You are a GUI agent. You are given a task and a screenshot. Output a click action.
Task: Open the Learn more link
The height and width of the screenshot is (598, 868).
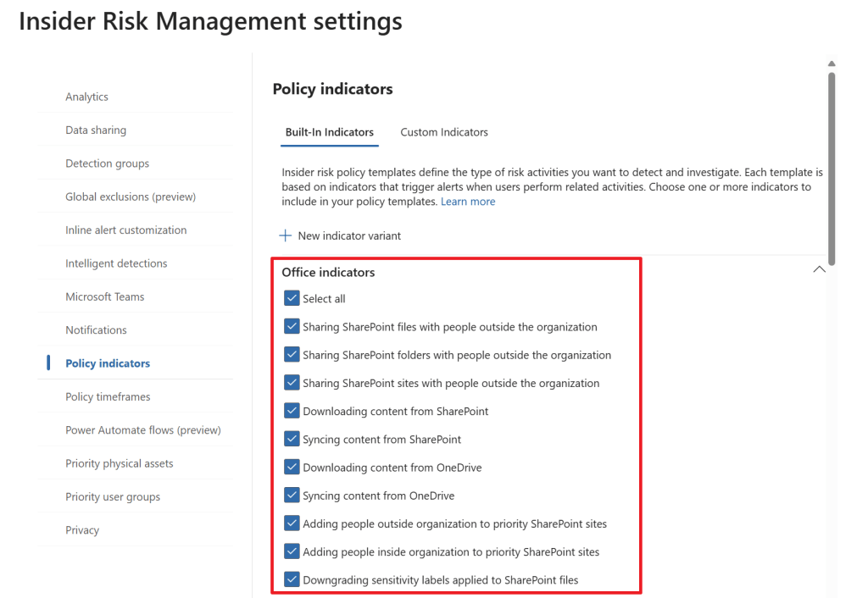[468, 202]
